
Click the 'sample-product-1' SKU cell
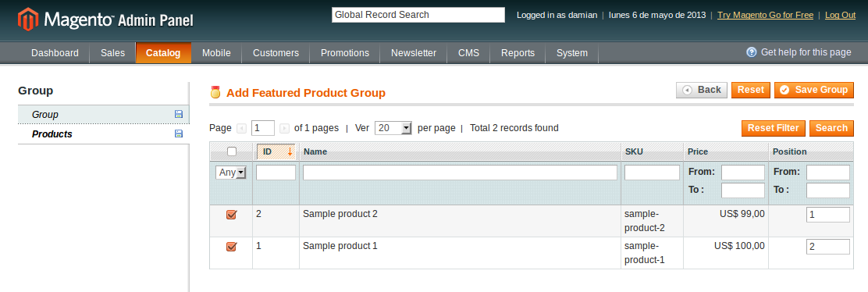[652, 253]
